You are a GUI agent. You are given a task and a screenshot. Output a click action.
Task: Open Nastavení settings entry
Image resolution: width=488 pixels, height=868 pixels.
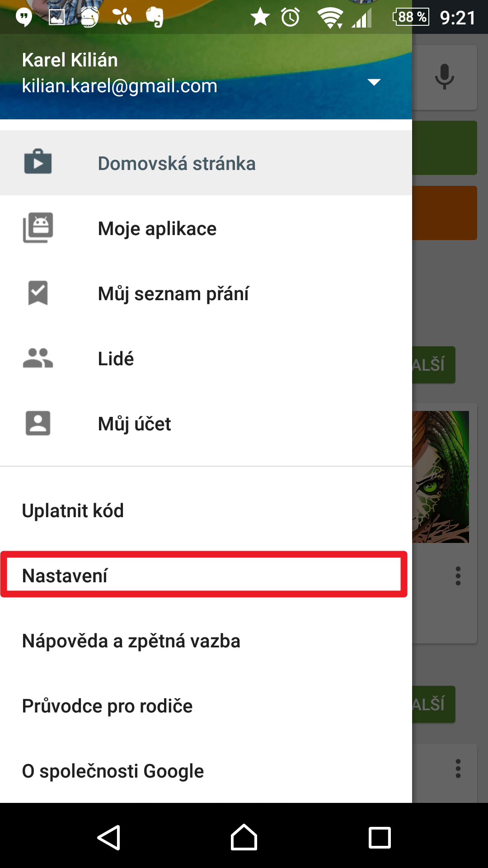(204, 575)
